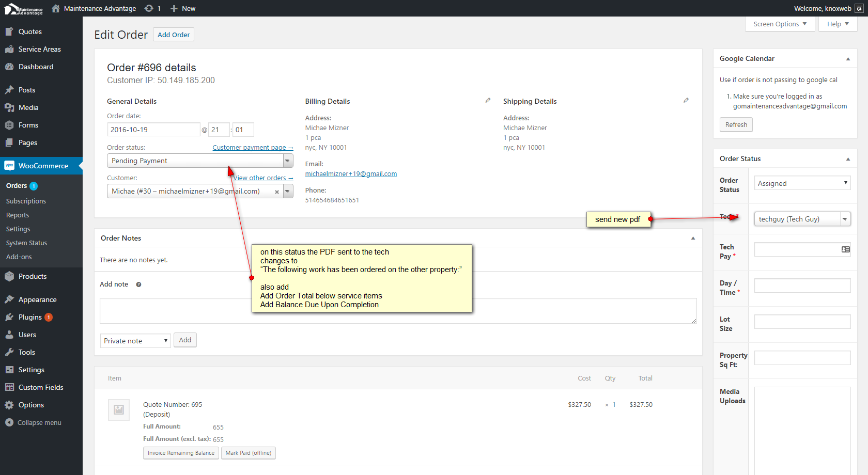Click the Billing Details edit pencil icon
868x475 pixels.
[x=488, y=101]
